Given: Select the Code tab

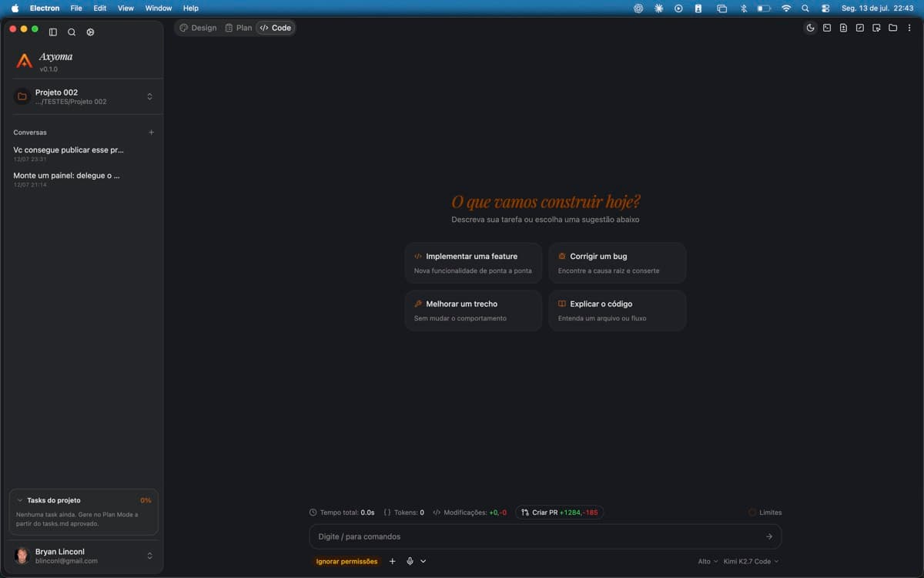Looking at the screenshot, I should point(276,28).
